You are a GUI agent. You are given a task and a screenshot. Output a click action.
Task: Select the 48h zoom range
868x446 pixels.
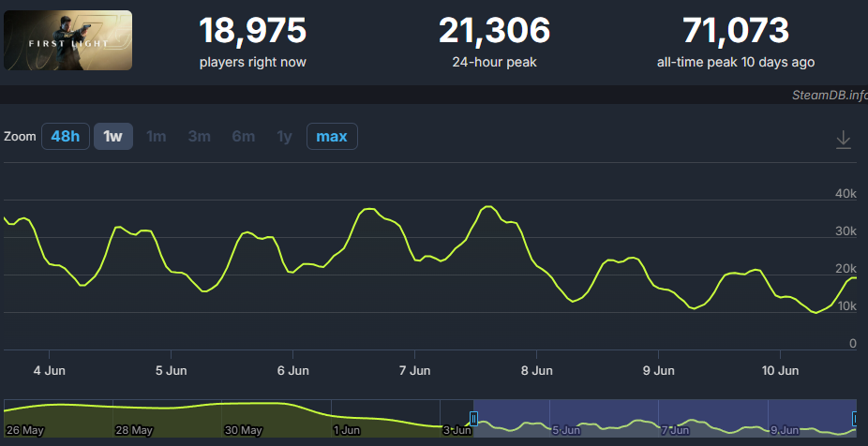click(66, 136)
